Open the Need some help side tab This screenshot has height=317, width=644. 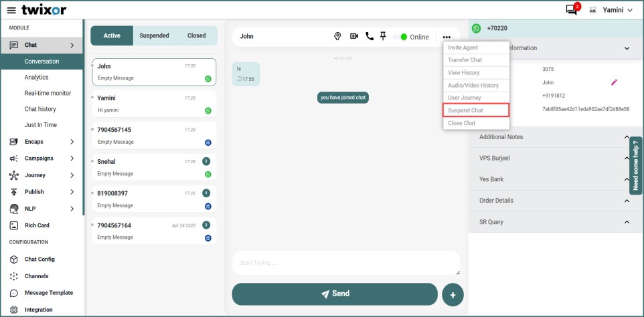point(635,165)
